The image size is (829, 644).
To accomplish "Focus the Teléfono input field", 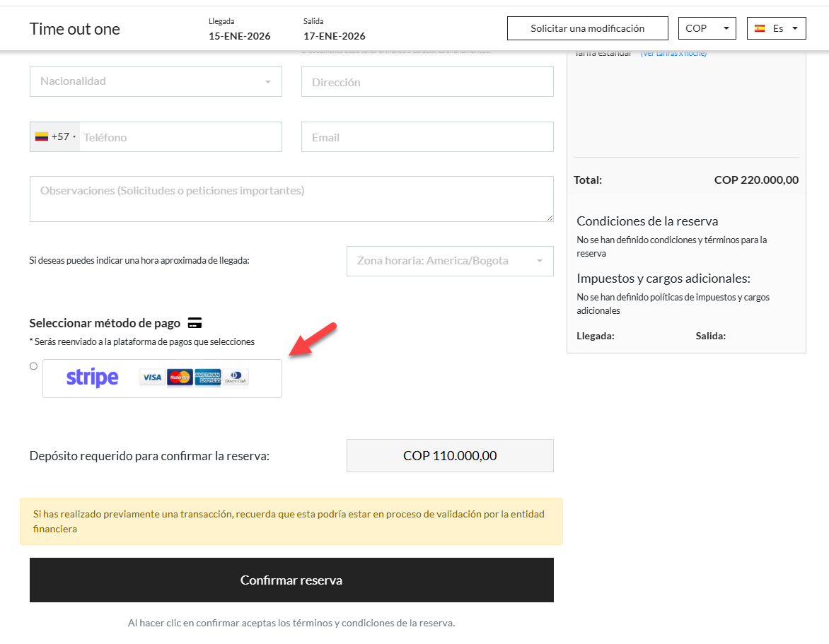I will pyautogui.click(x=180, y=137).
